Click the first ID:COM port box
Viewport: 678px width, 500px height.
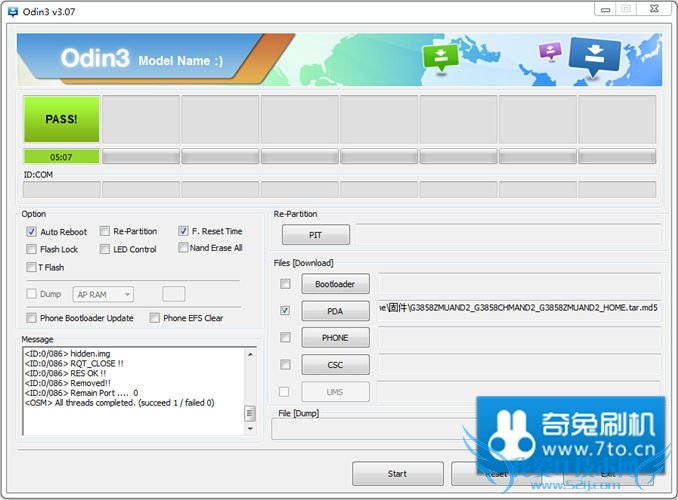[x=61, y=189]
